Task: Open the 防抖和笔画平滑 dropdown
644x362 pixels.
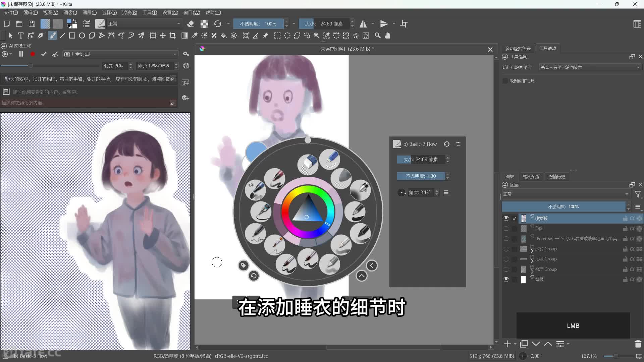Action: (x=590, y=67)
